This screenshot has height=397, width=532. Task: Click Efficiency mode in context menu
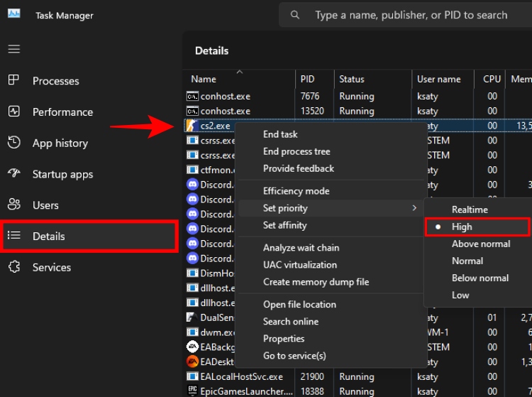[x=296, y=191]
